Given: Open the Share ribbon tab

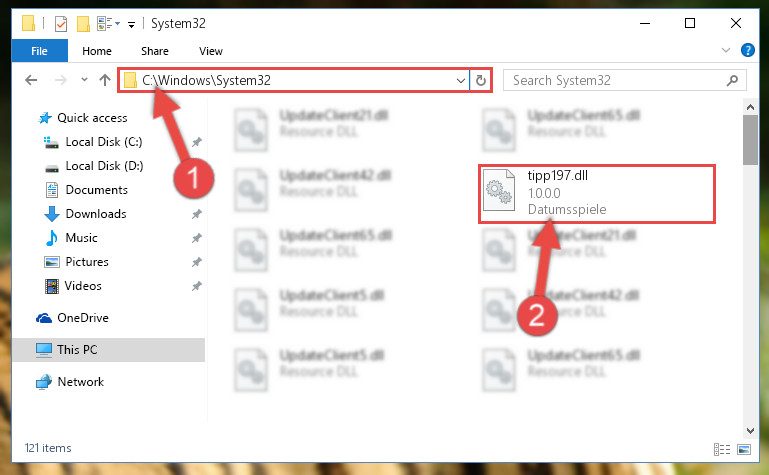Looking at the screenshot, I should [x=155, y=51].
